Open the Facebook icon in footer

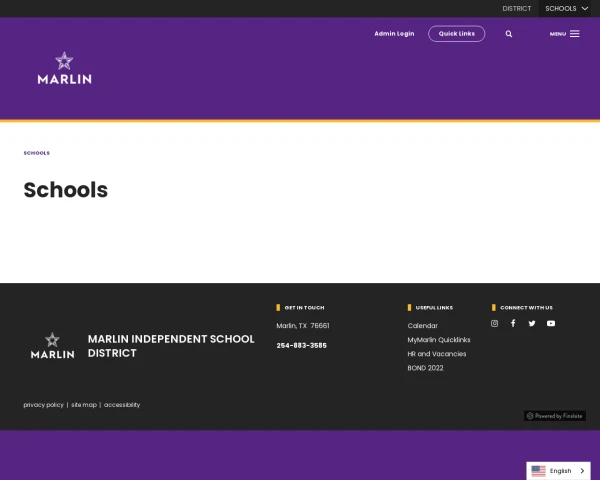tap(513, 323)
